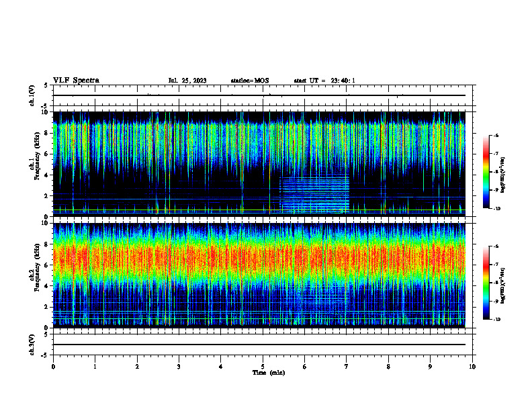Click the "station=MOS" header label
The image size is (532, 411).
pos(250,81)
